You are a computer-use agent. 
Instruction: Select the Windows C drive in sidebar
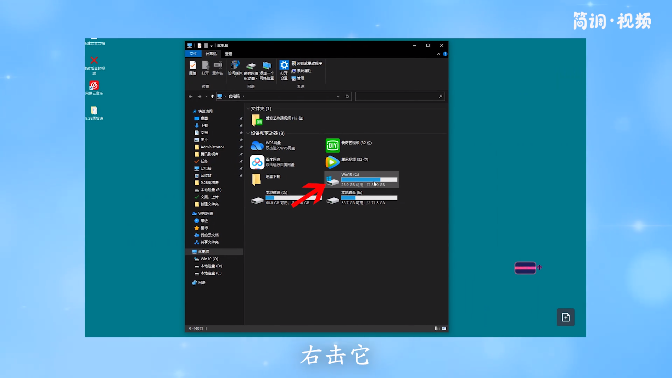(207, 259)
